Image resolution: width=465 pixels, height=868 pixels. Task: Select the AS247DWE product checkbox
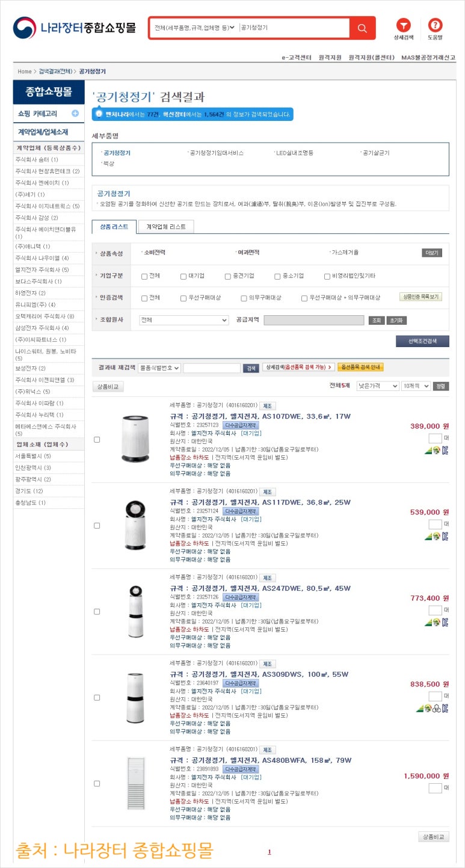coord(97,612)
